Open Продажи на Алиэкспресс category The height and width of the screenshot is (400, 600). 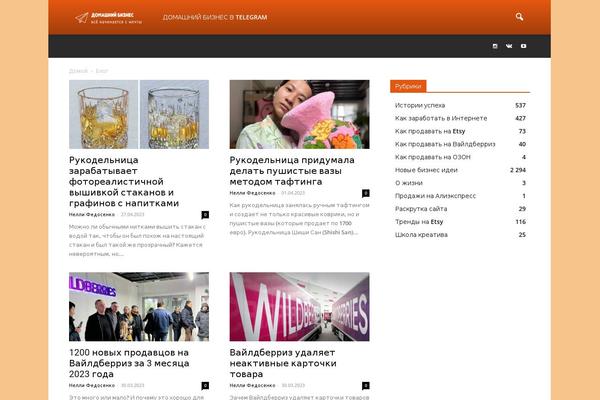coord(435,196)
